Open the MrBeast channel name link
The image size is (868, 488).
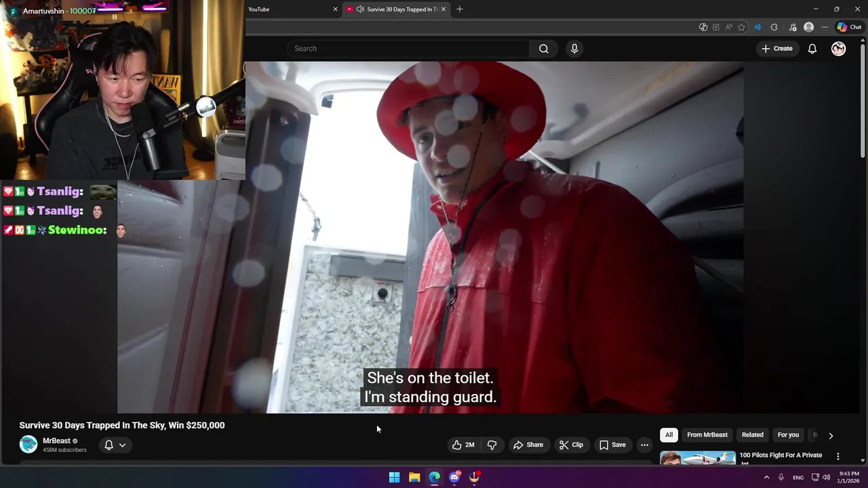tap(56, 441)
